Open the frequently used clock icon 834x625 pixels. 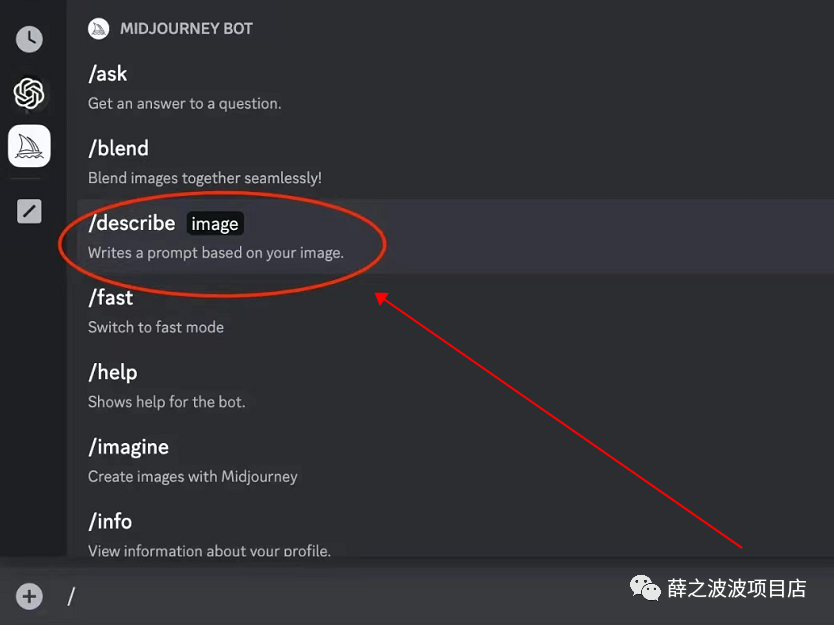29,39
